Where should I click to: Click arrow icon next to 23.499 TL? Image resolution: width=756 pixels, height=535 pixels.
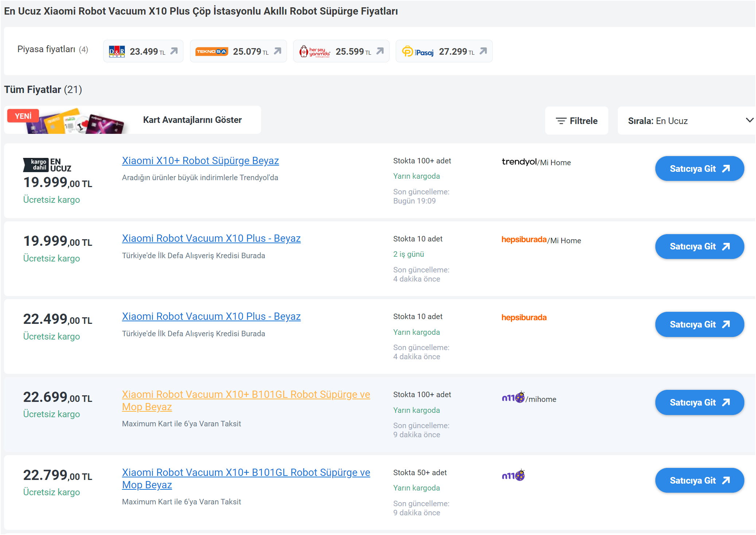pyautogui.click(x=174, y=51)
